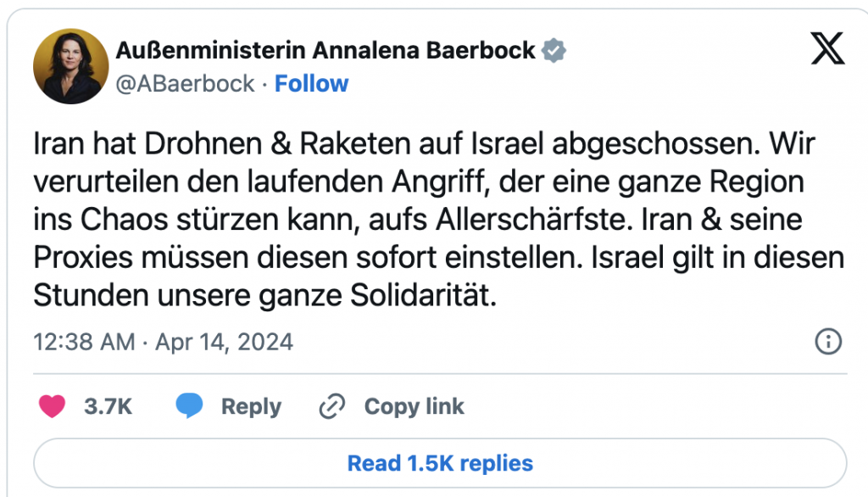Open Read 1.5K replies
The image size is (868, 497).
coord(440,463)
